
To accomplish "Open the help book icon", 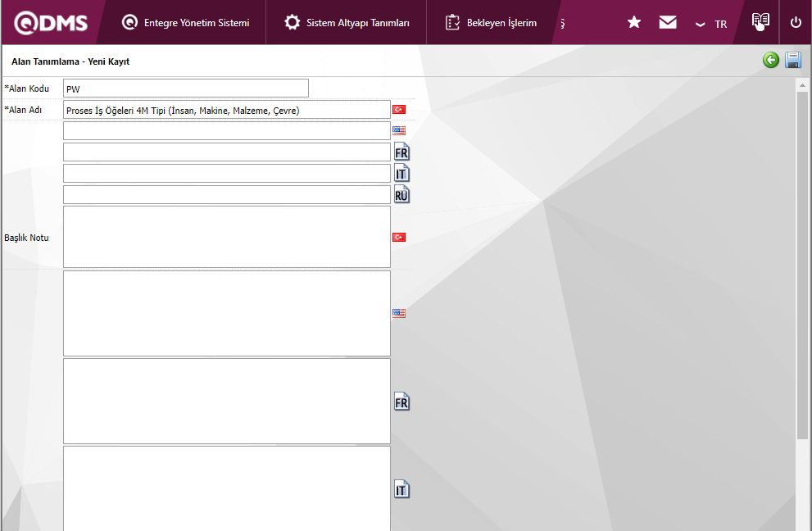I will pyautogui.click(x=760, y=21).
